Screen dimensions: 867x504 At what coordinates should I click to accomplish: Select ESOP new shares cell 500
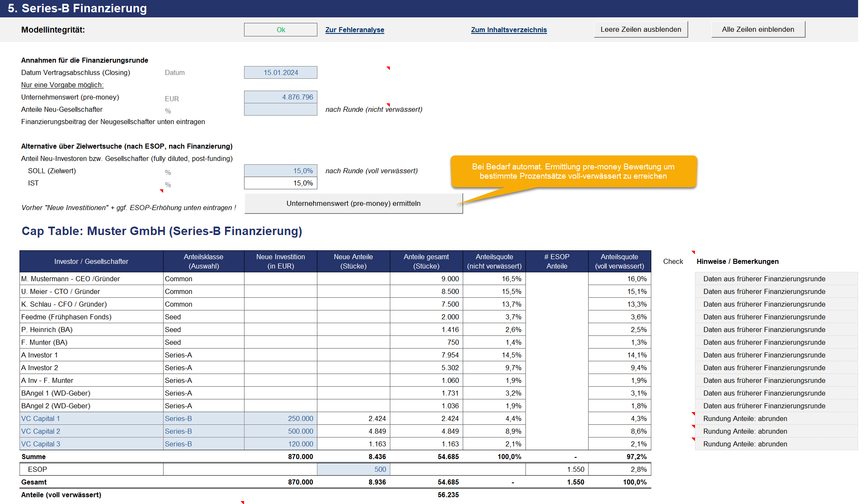click(x=353, y=469)
